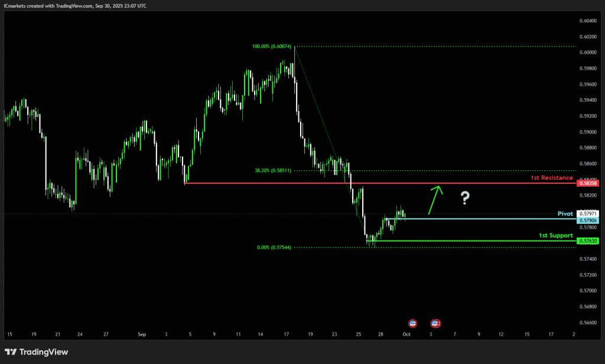Click the "1st Support" text label
Viewport: 605px width, 364px height.
tap(555, 235)
